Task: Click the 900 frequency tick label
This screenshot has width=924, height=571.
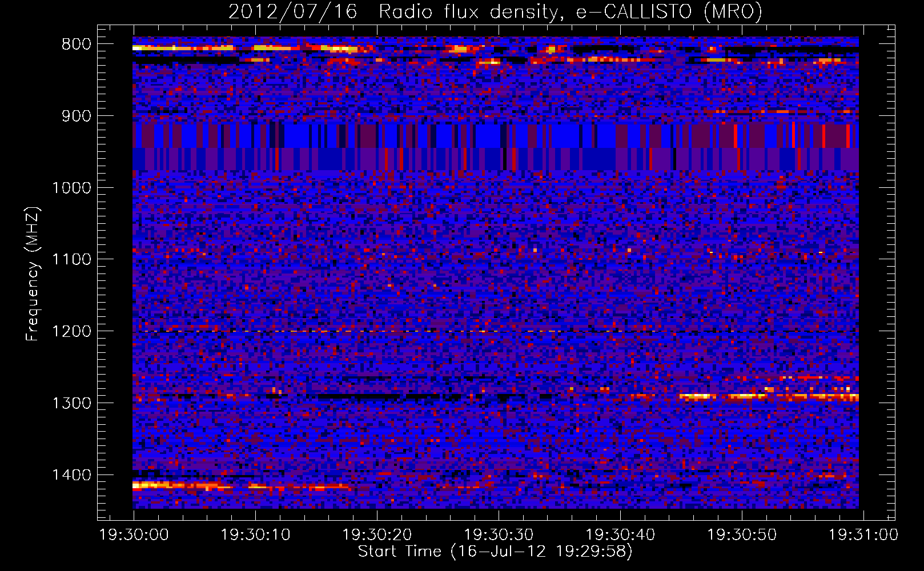Action: pos(76,116)
